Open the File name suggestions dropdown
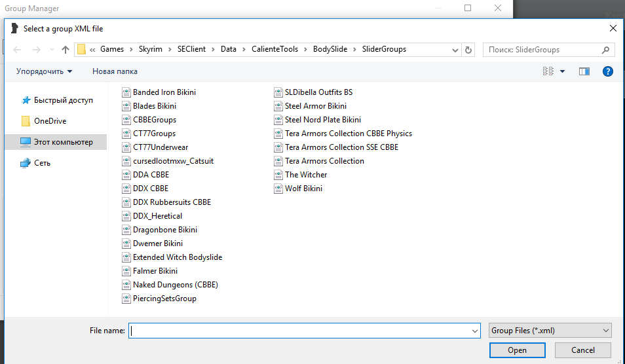This screenshot has height=364, width=625. pos(475,331)
